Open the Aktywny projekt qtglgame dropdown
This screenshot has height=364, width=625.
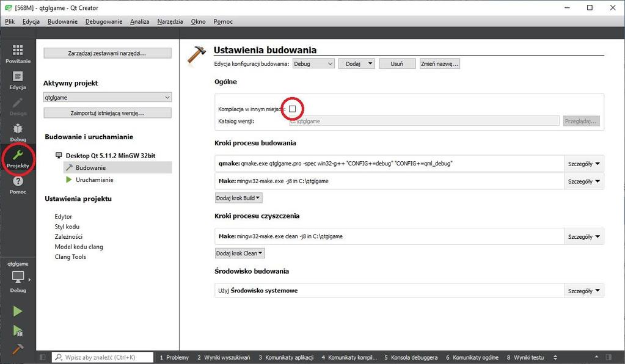(x=108, y=97)
